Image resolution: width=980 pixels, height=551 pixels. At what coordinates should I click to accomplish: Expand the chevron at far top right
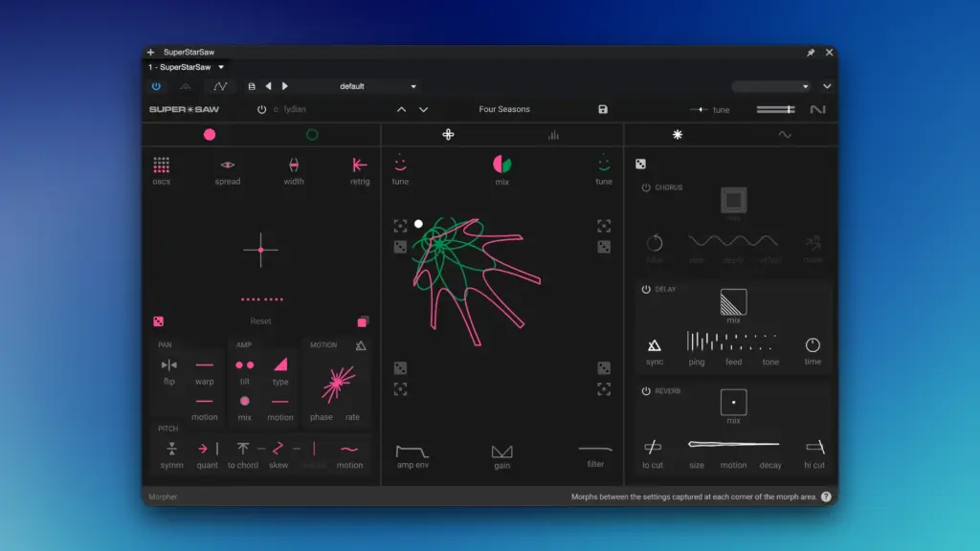pyautogui.click(x=827, y=86)
